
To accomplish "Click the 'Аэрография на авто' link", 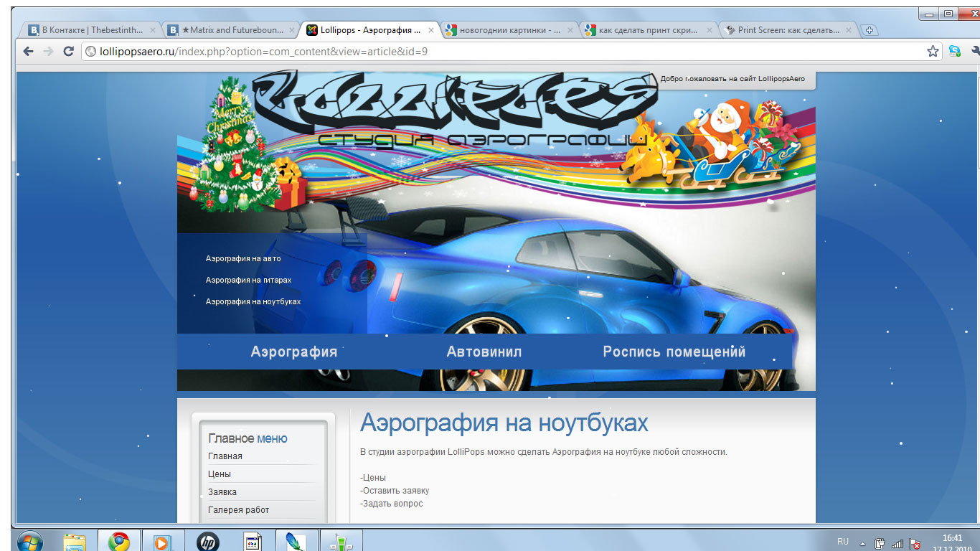I will [x=243, y=258].
